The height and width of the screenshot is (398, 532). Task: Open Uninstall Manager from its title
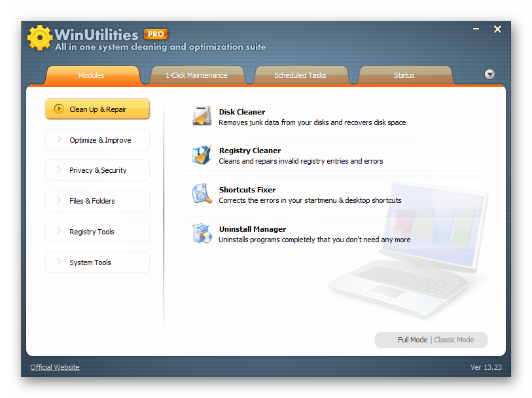(253, 229)
